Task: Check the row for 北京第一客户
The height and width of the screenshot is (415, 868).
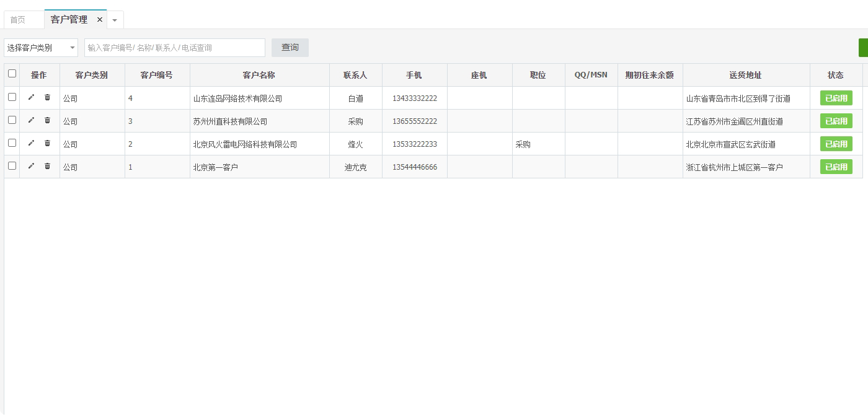Action: [x=12, y=166]
